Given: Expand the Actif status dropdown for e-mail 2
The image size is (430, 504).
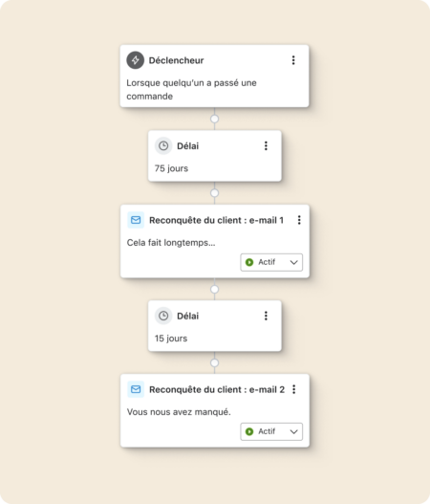Looking at the screenshot, I should (271, 431).
